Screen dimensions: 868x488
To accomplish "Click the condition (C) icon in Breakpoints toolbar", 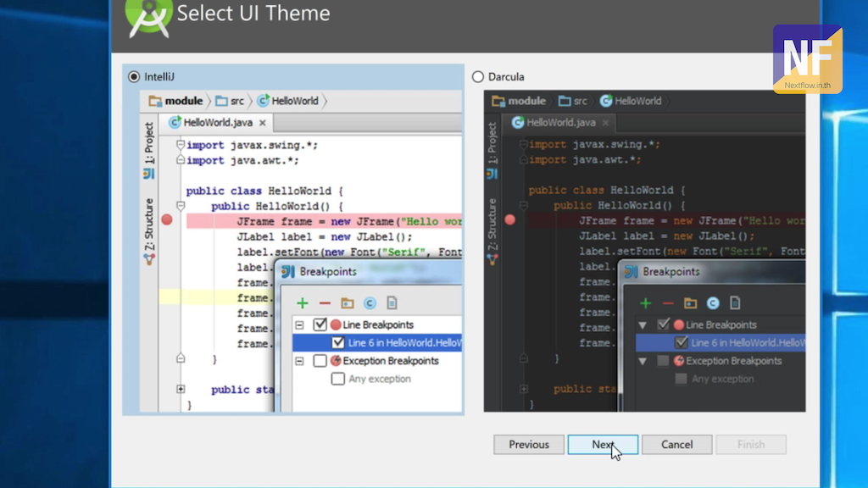I will [370, 302].
